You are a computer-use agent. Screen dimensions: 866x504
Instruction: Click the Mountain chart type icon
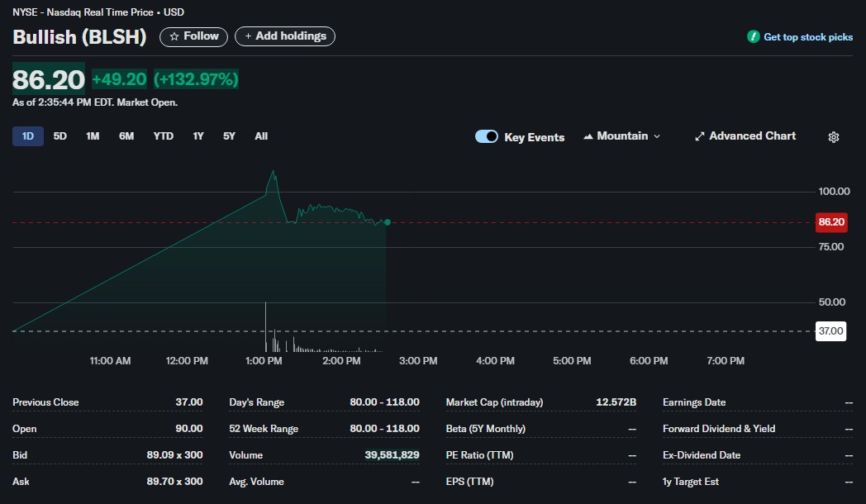(x=588, y=136)
